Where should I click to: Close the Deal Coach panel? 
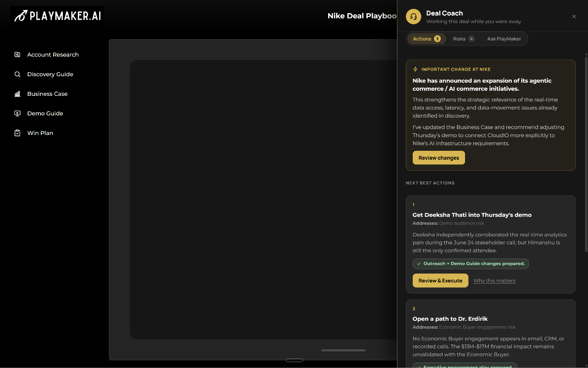(x=574, y=17)
